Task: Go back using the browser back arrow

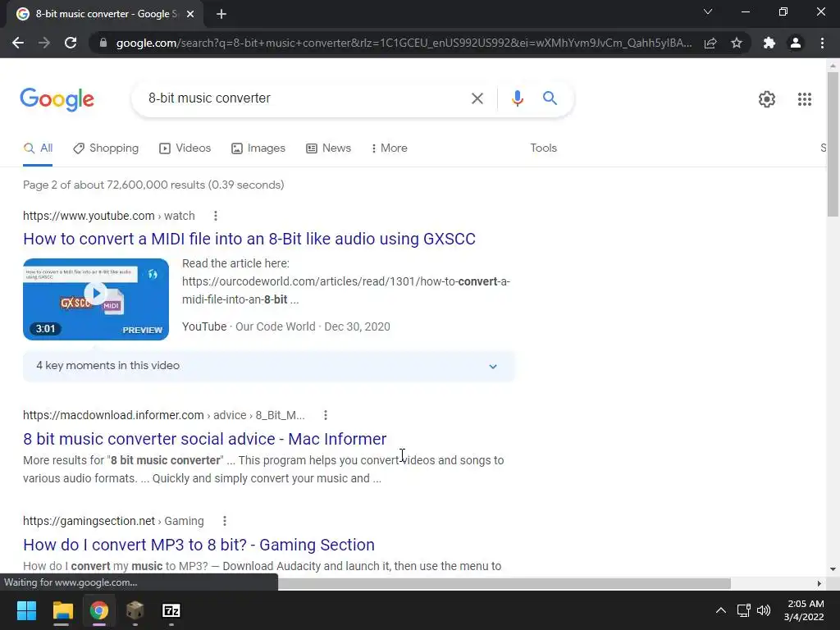Action: tap(18, 43)
